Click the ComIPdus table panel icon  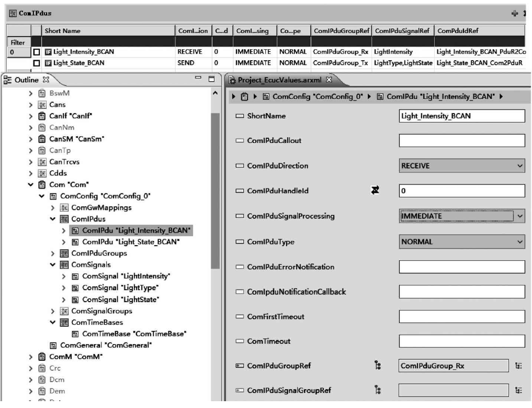pos(13,13)
